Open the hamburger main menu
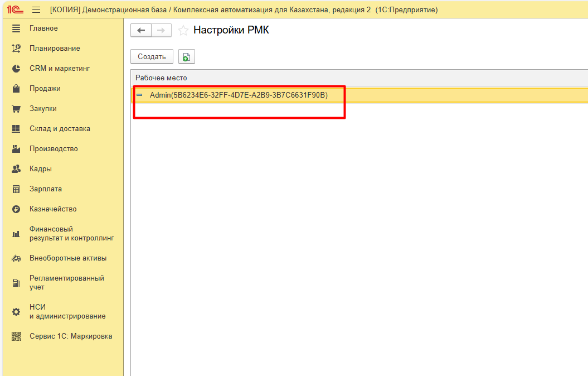This screenshot has height=376, width=588. point(36,10)
